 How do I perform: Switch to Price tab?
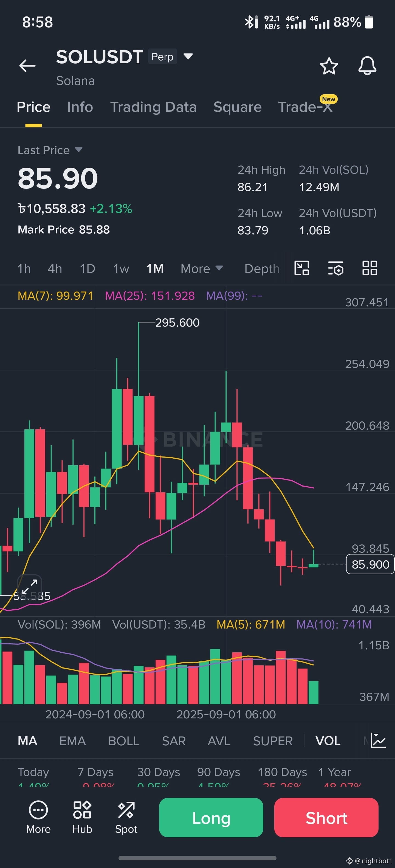[33, 107]
